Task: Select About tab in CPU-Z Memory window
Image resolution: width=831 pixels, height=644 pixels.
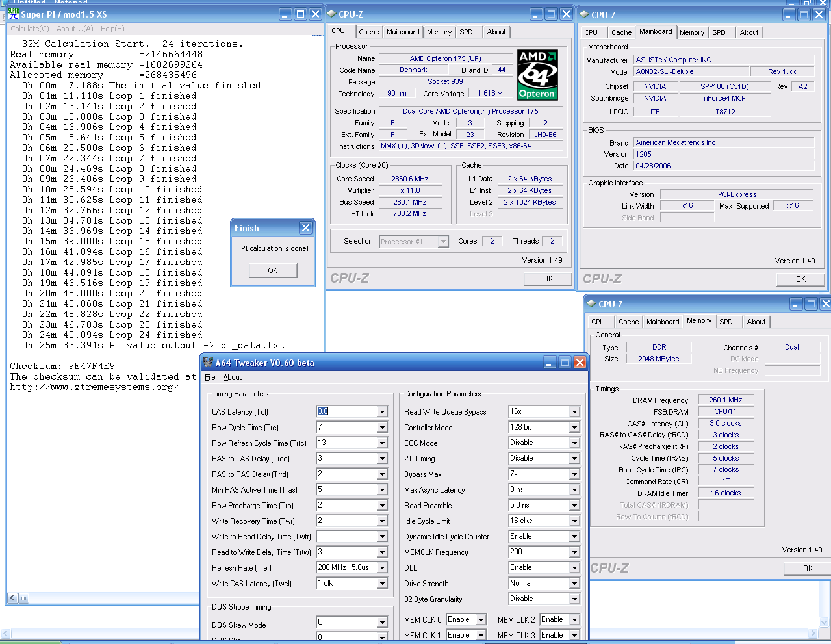Action: pos(756,322)
